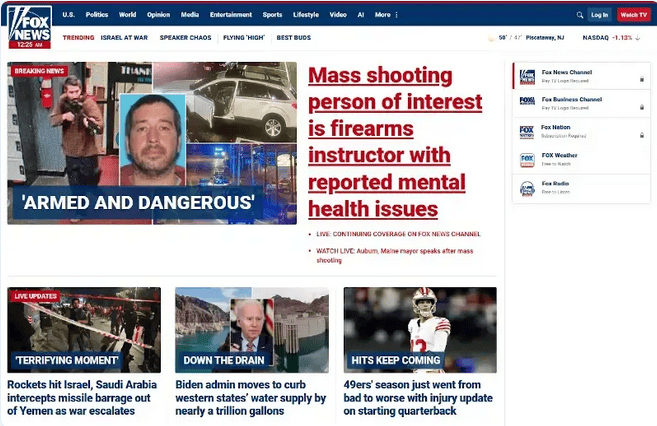The image size is (657, 426).
Task: Click lock icon beside Fox News Channel
Action: click(641, 79)
